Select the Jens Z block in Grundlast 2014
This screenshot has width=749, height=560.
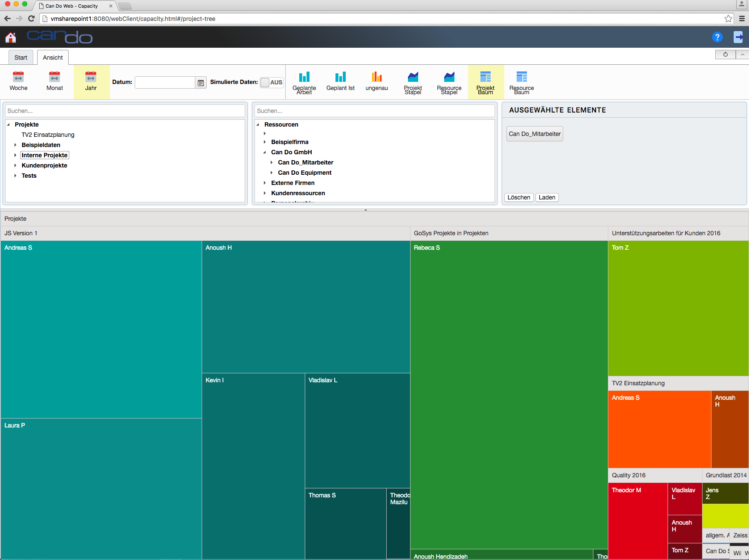(x=725, y=494)
